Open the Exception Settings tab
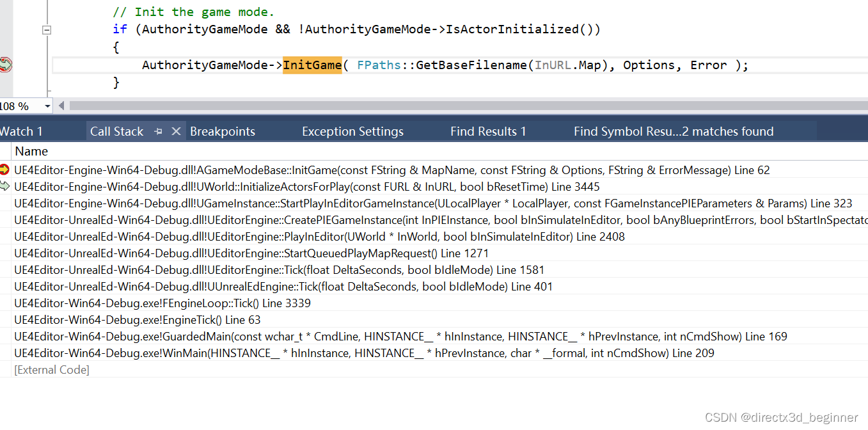Viewport: 868px width, 430px height. click(x=352, y=131)
